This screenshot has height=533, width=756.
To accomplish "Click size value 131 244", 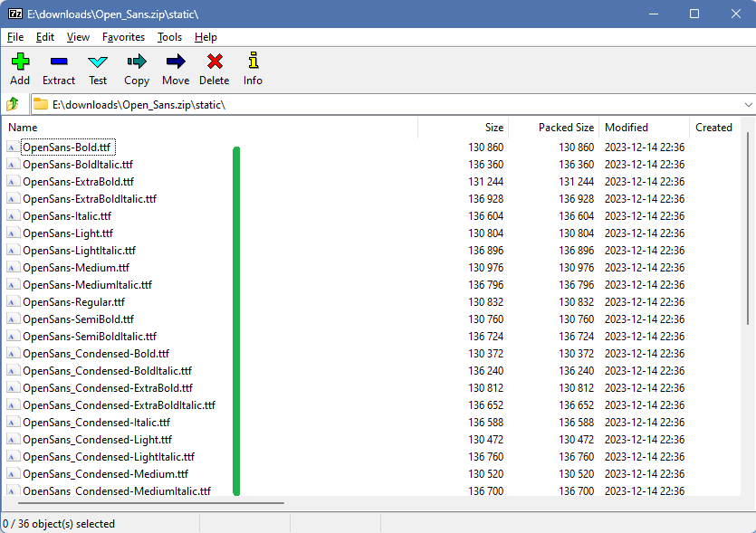I will [485, 182].
